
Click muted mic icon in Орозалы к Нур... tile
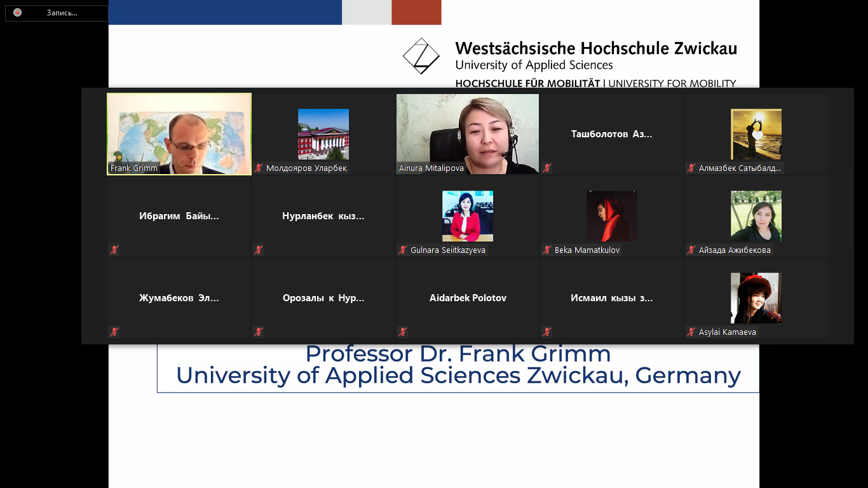[259, 332]
